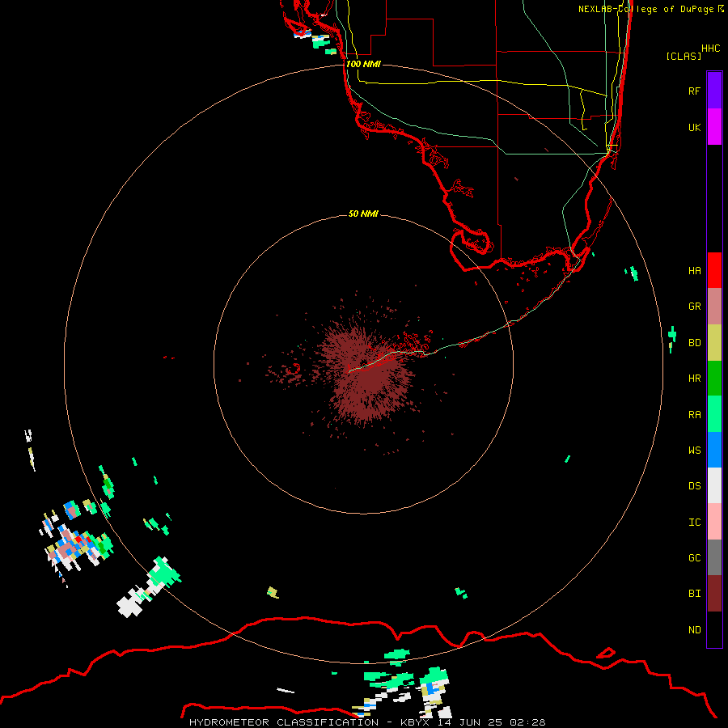The width and height of the screenshot is (728, 728).
Task: Click the RF purple legend swatch
Action: (x=714, y=91)
